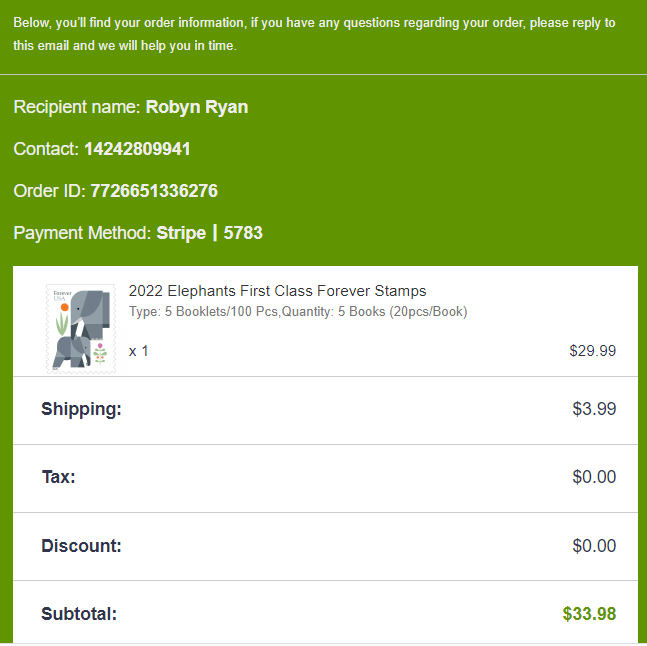Click the $3.99 shipping amount
This screenshot has width=647, height=646.
coord(594,408)
